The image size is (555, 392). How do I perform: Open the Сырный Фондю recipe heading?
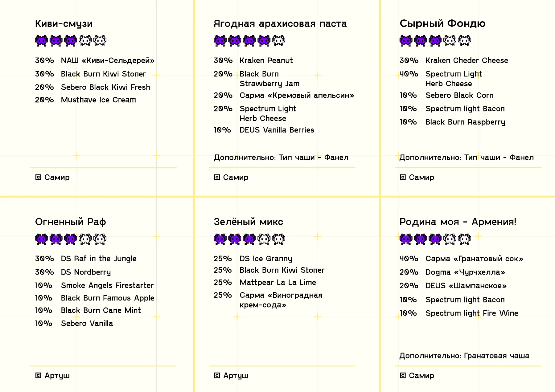click(x=442, y=24)
